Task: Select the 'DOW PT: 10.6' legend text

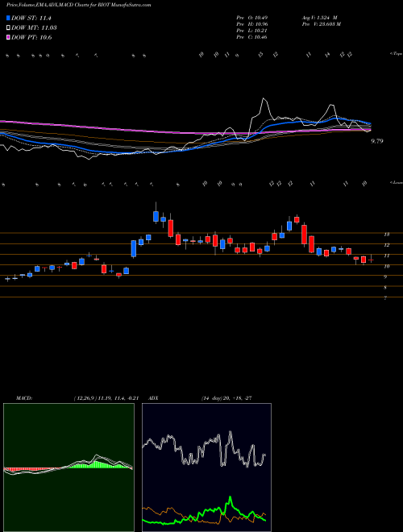Action: pos(31,37)
